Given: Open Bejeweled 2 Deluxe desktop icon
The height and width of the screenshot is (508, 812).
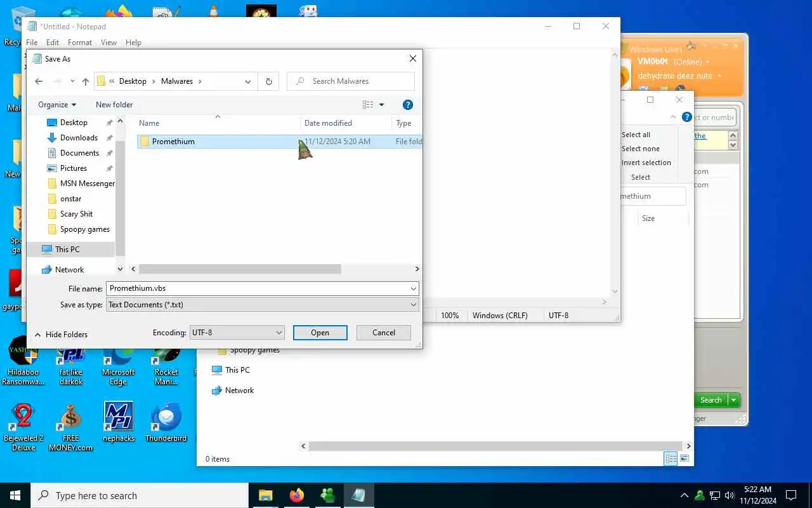Looking at the screenshot, I should coord(23,427).
